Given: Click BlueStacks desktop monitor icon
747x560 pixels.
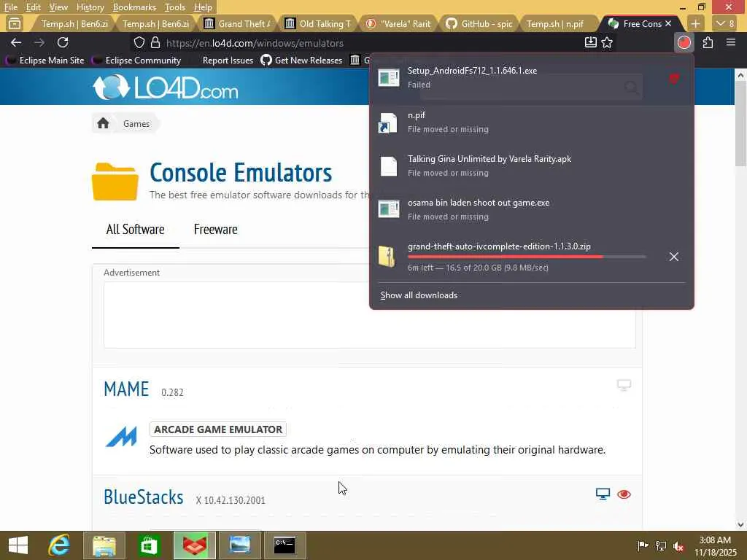Looking at the screenshot, I should (603, 494).
